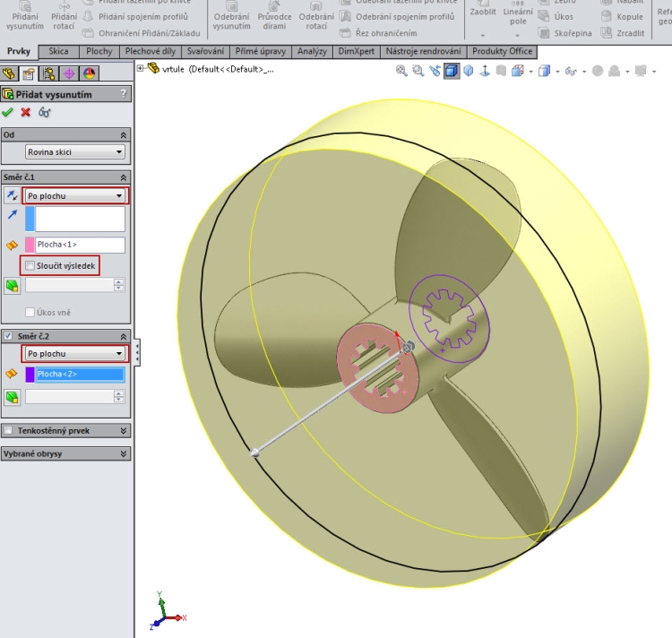
Task: Expand the vrtule tree node
Action: pos(140,68)
